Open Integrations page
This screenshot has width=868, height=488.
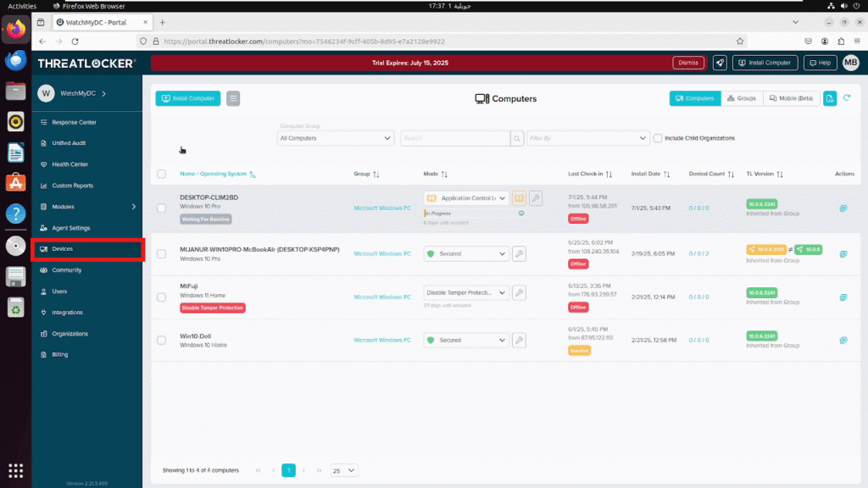(x=67, y=313)
